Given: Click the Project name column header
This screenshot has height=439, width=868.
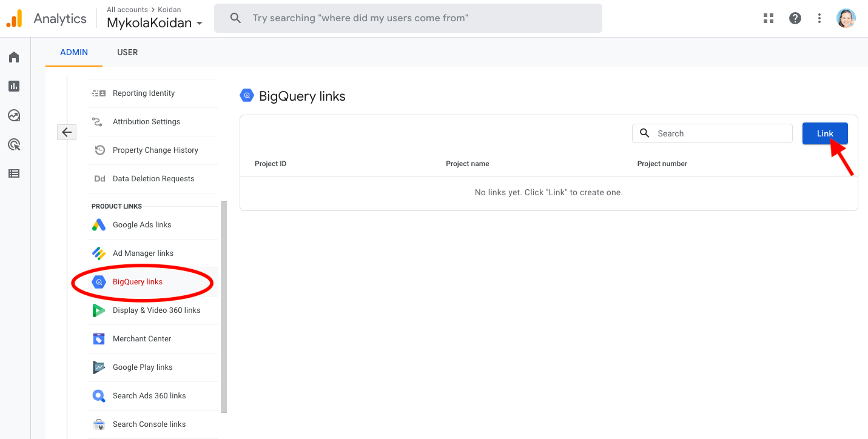Looking at the screenshot, I should [x=468, y=164].
